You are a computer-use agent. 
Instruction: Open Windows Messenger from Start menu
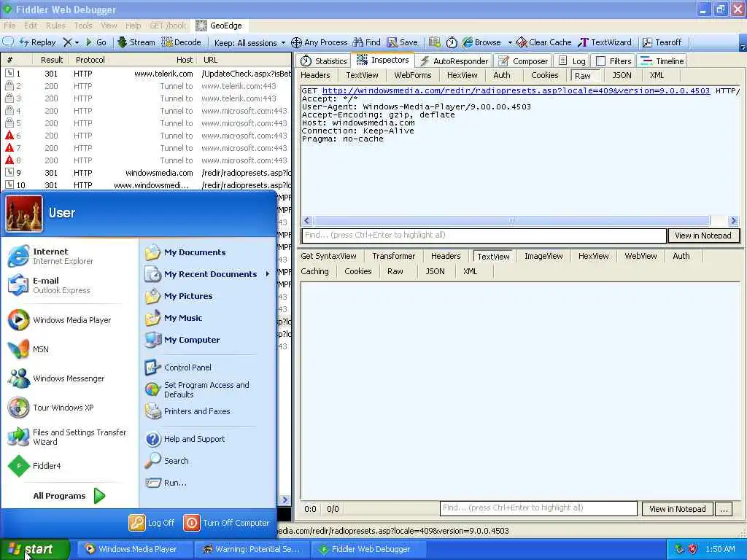(x=68, y=378)
